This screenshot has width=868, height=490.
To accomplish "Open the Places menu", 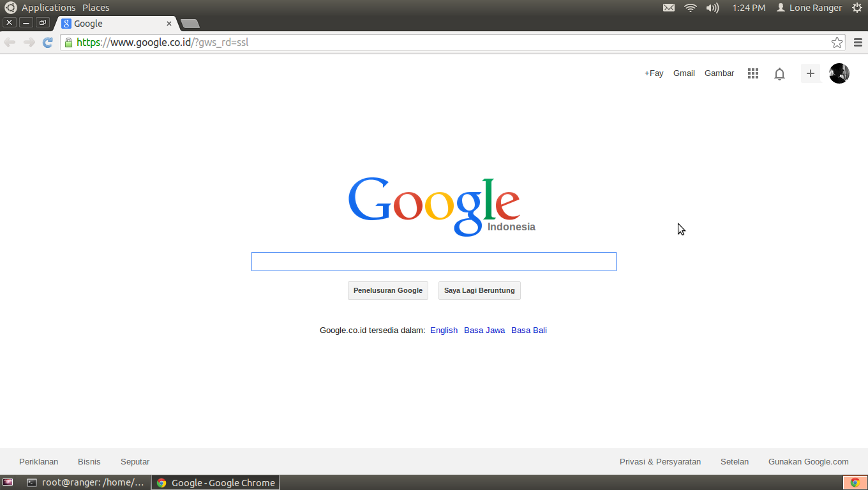I will coord(96,8).
